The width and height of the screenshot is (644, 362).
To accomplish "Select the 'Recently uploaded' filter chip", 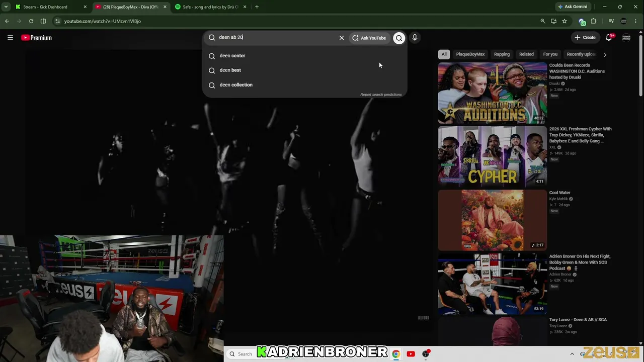I will tap(581, 54).
